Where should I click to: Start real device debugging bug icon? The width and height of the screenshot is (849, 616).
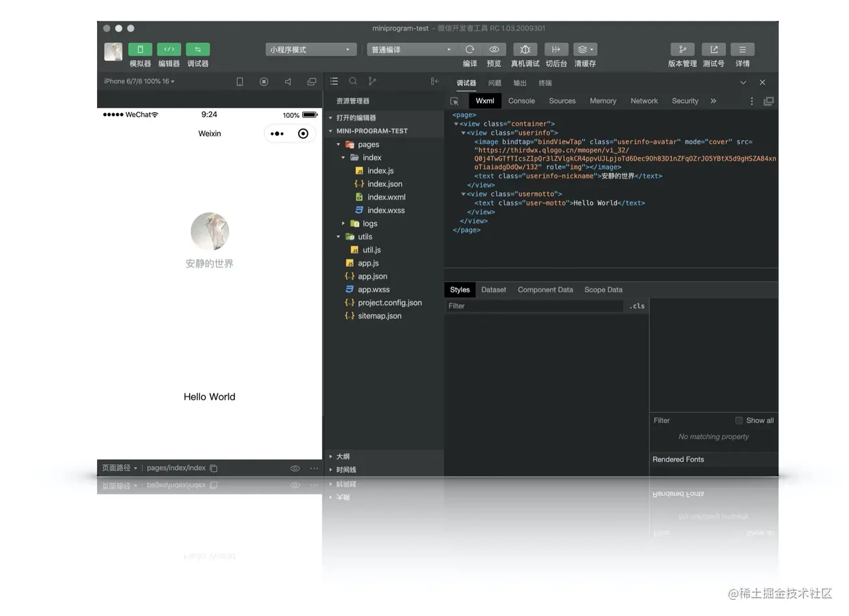(x=525, y=49)
